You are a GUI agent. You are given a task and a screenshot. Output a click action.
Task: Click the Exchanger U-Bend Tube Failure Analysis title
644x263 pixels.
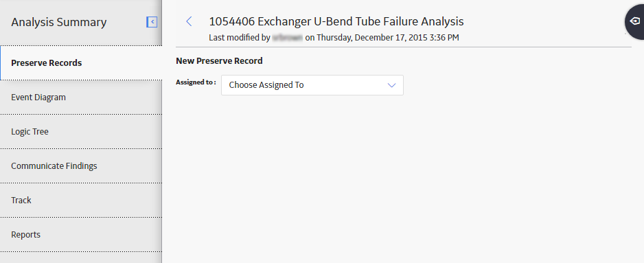coord(360,21)
